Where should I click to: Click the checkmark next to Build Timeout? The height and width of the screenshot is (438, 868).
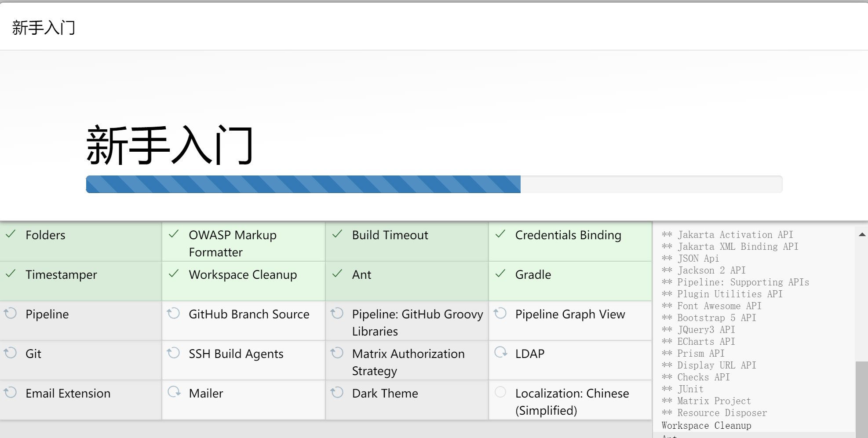[337, 234]
